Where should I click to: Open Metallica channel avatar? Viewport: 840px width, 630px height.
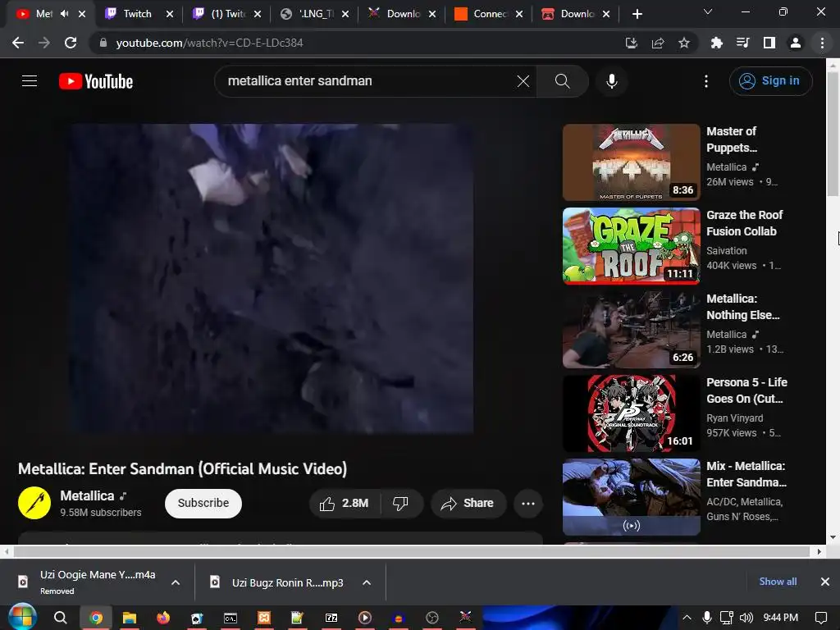click(34, 503)
